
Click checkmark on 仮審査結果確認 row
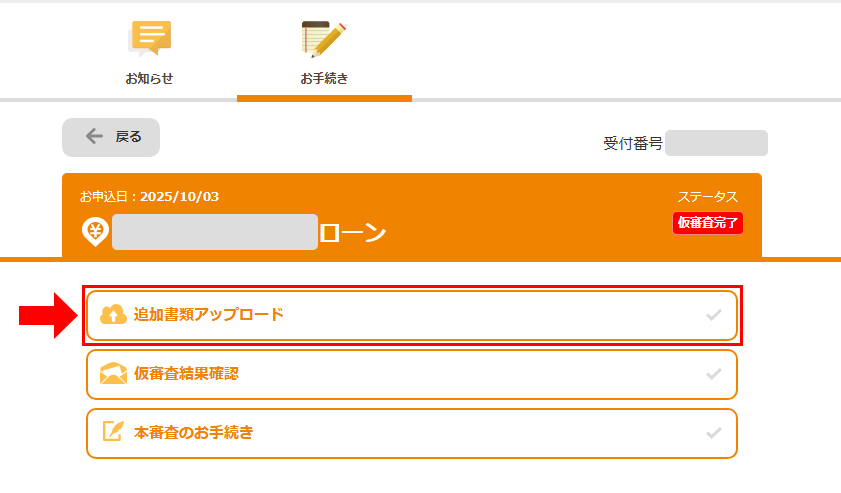pos(713,374)
